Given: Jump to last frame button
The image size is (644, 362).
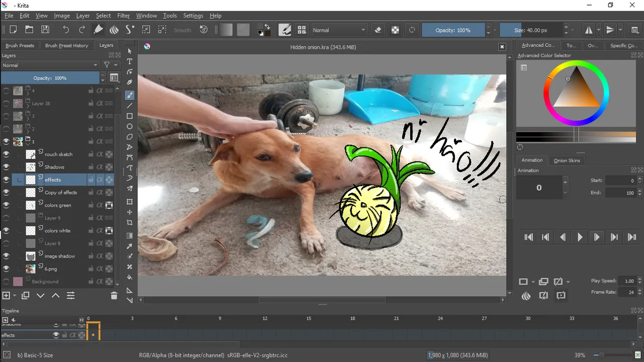Looking at the screenshot, I should coord(632,237).
